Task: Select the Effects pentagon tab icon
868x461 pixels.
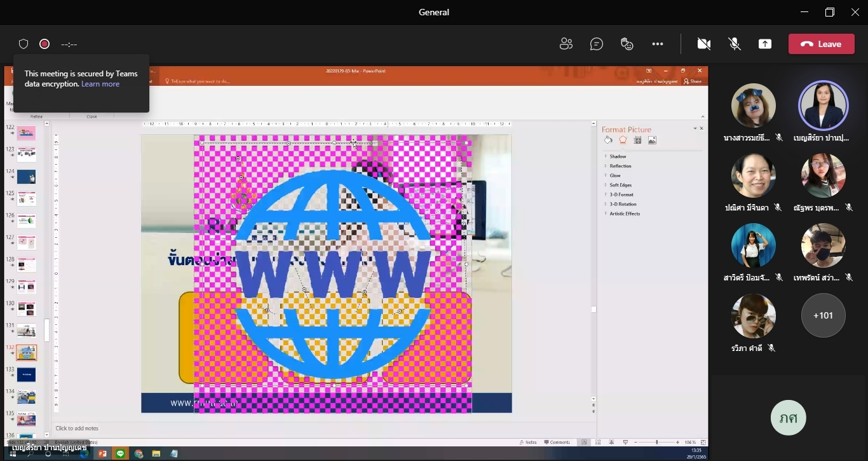Action: coord(623,140)
